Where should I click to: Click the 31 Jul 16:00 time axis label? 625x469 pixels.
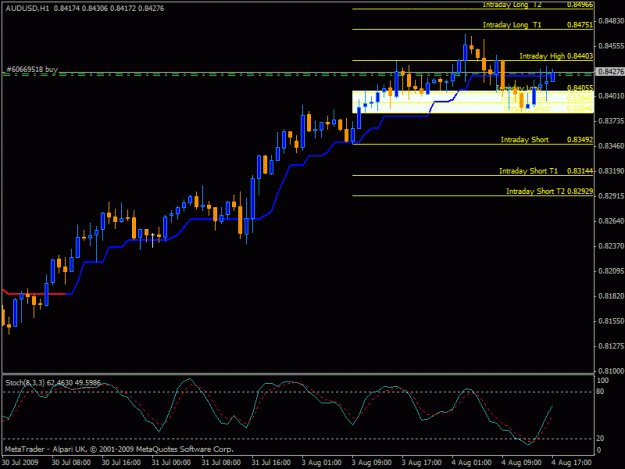271,463
